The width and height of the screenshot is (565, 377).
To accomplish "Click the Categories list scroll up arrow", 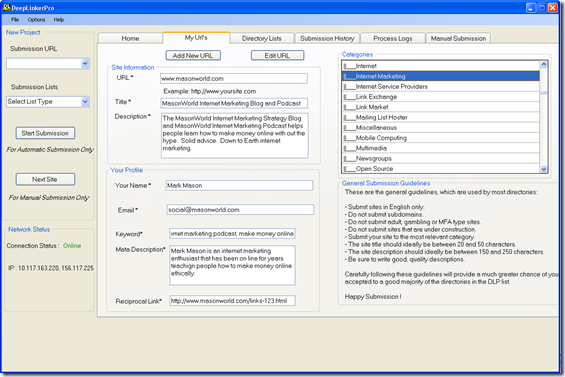I will pyautogui.click(x=544, y=65).
